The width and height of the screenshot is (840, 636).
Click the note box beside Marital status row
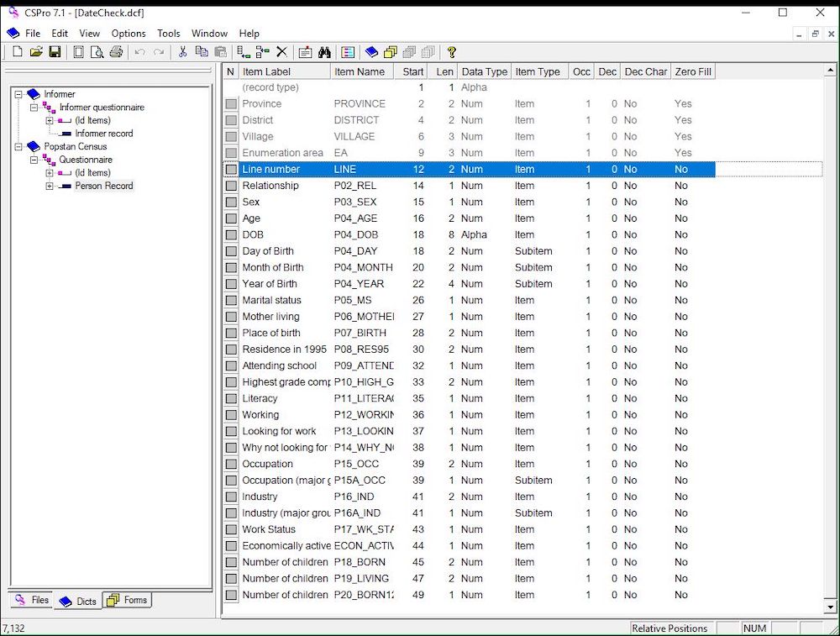231,301
